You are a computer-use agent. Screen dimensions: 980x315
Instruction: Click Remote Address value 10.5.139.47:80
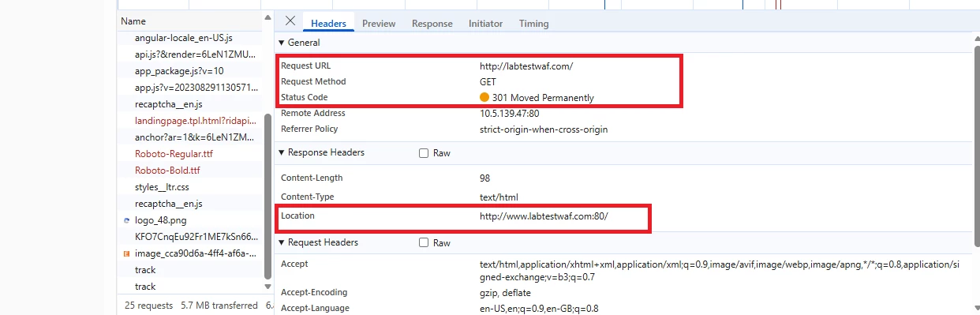tap(510, 113)
